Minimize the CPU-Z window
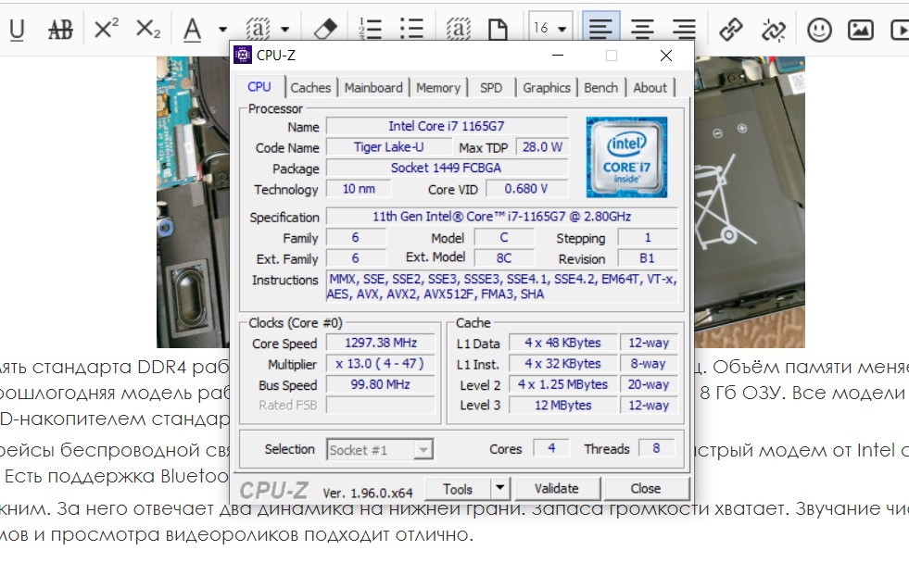This screenshot has height=588, width=909. point(558,56)
